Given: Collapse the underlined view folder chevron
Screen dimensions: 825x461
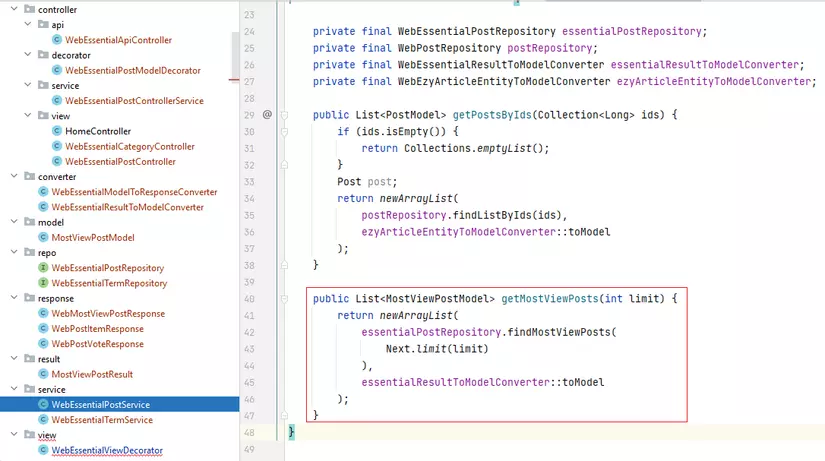Looking at the screenshot, I should [x=14, y=435].
